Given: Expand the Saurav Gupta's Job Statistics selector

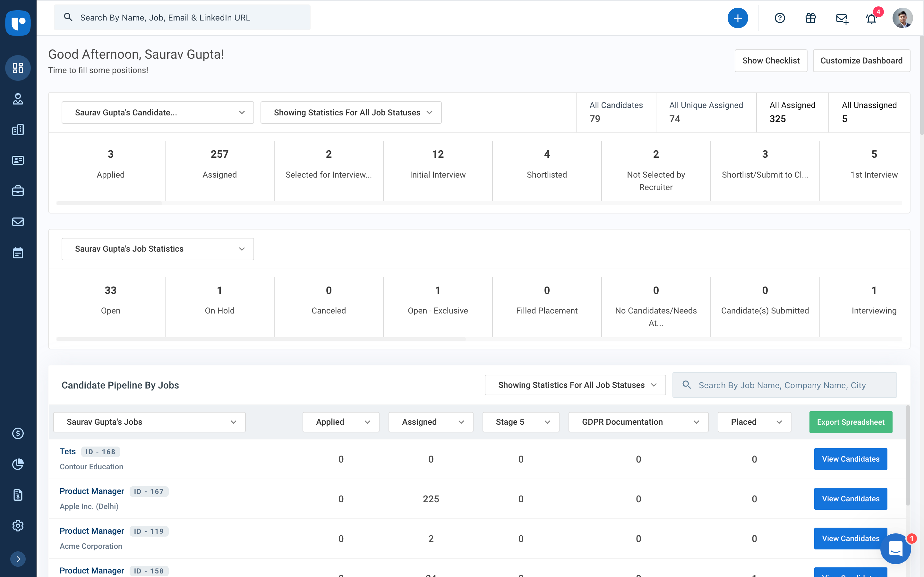Looking at the screenshot, I should coord(157,249).
